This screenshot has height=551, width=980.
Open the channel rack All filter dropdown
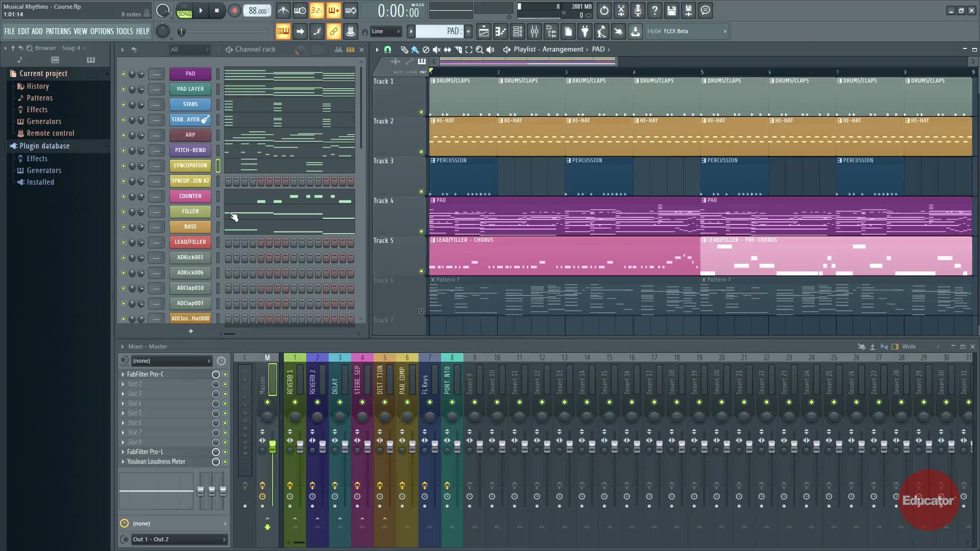(x=189, y=49)
